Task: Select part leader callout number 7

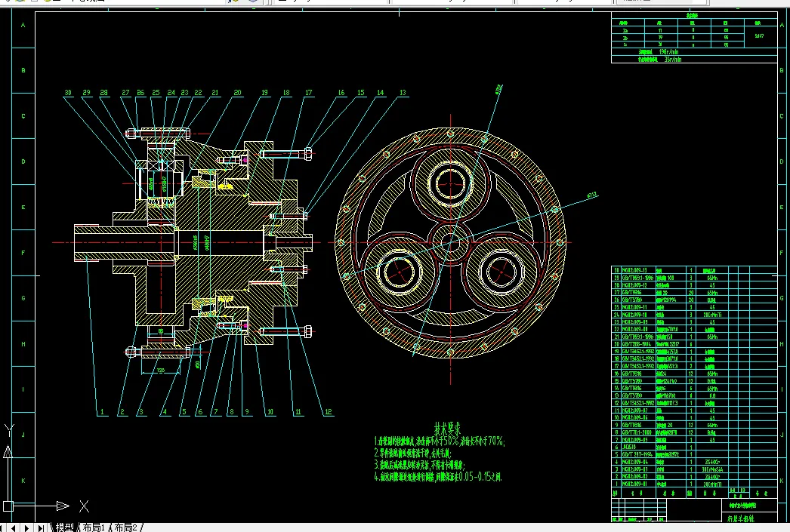Action: coord(216,412)
